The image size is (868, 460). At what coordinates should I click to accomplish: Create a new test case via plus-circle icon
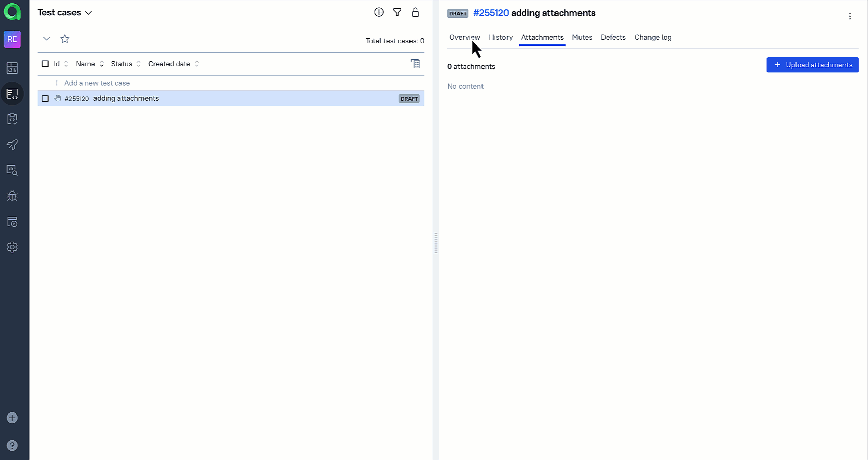pyautogui.click(x=379, y=12)
